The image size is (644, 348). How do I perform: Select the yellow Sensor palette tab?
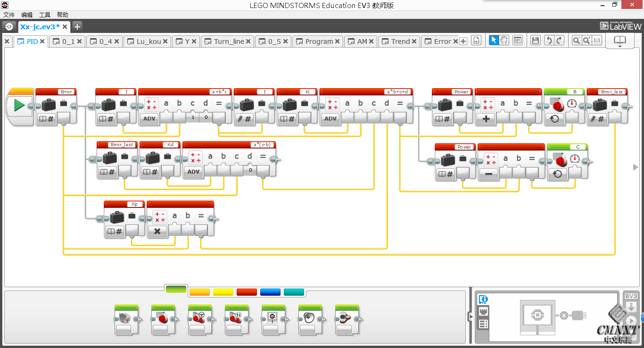coord(223,292)
